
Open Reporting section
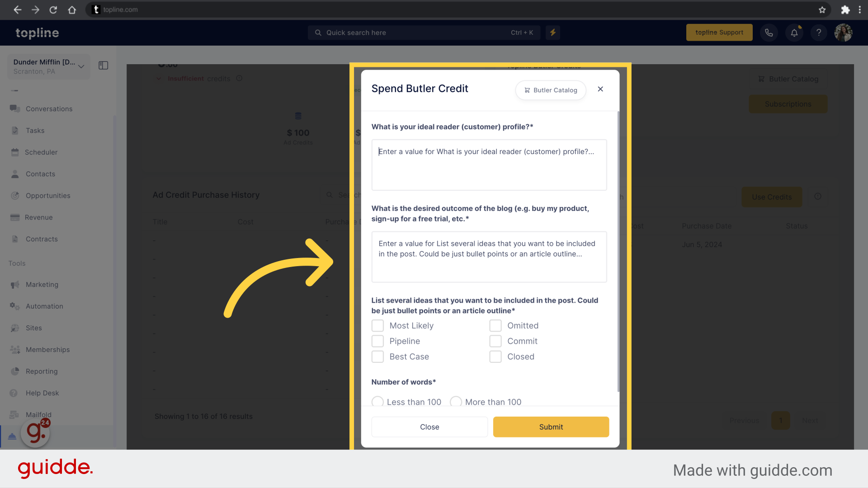click(x=41, y=371)
